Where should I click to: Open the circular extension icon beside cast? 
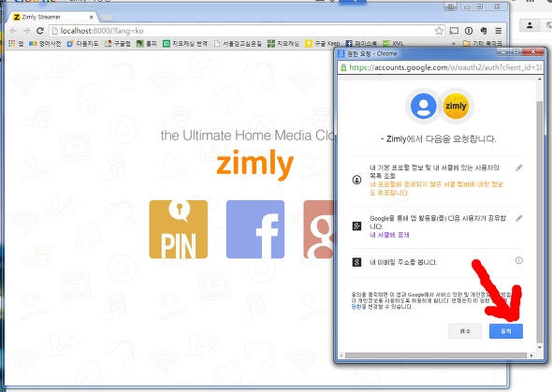pos(469,31)
